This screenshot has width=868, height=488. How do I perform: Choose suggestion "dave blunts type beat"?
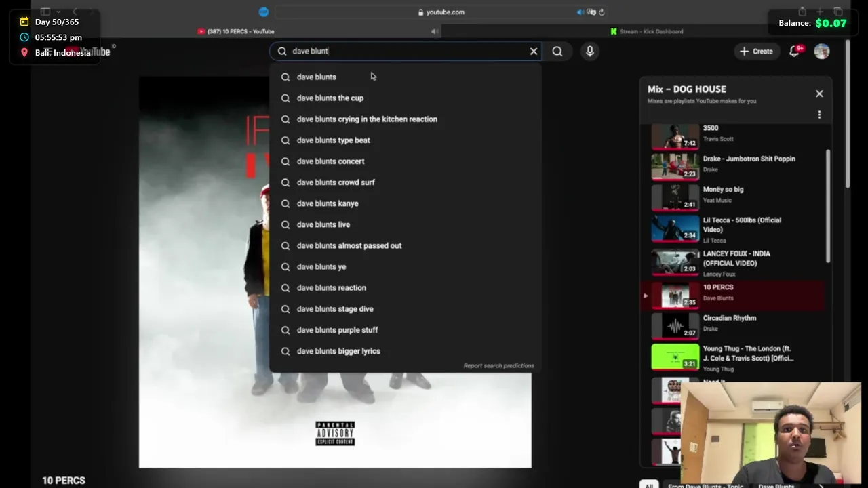[x=406, y=140]
